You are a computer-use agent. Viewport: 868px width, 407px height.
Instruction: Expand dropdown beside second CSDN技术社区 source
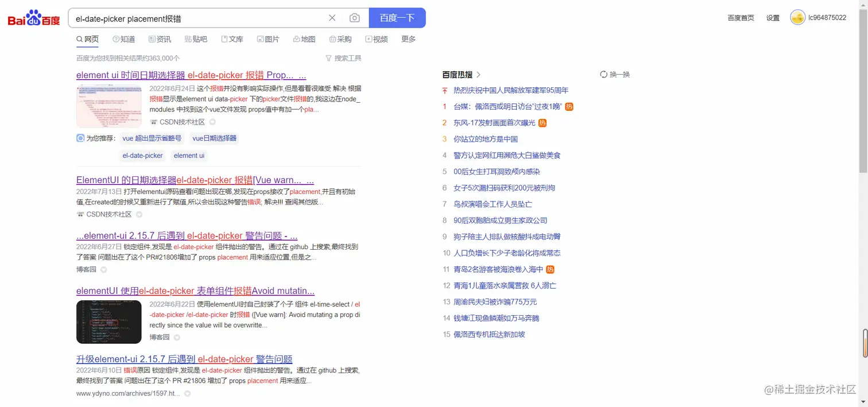tap(139, 215)
